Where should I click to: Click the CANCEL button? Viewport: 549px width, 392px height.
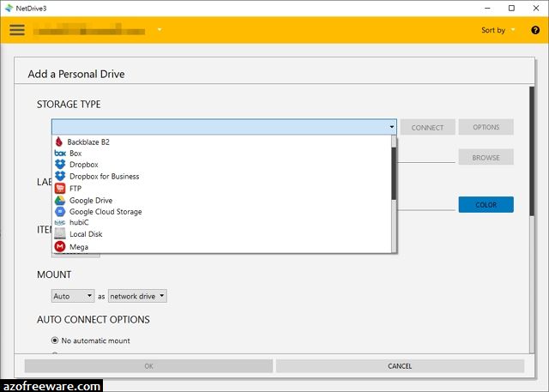pyautogui.click(x=400, y=366)
